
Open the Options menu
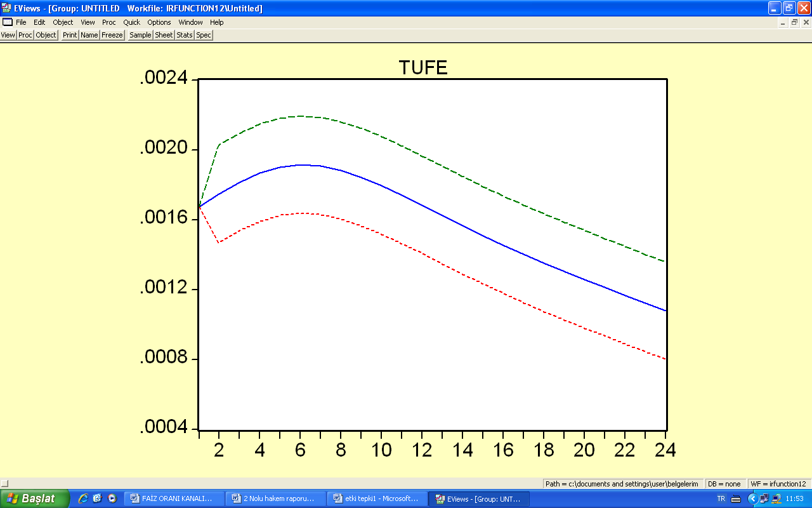[159, 22]
